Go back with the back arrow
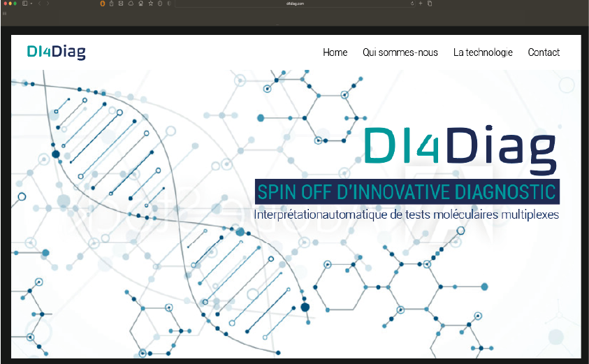 click(39, 3)
